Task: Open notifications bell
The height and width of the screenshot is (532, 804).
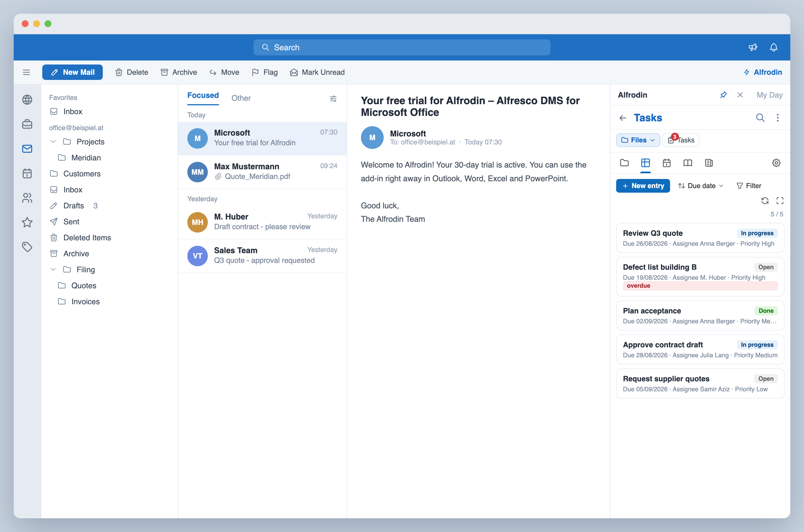Action: click(773, 47)
